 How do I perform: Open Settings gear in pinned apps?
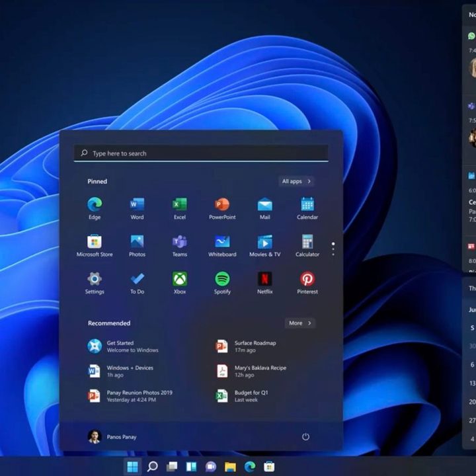(95, 283)
